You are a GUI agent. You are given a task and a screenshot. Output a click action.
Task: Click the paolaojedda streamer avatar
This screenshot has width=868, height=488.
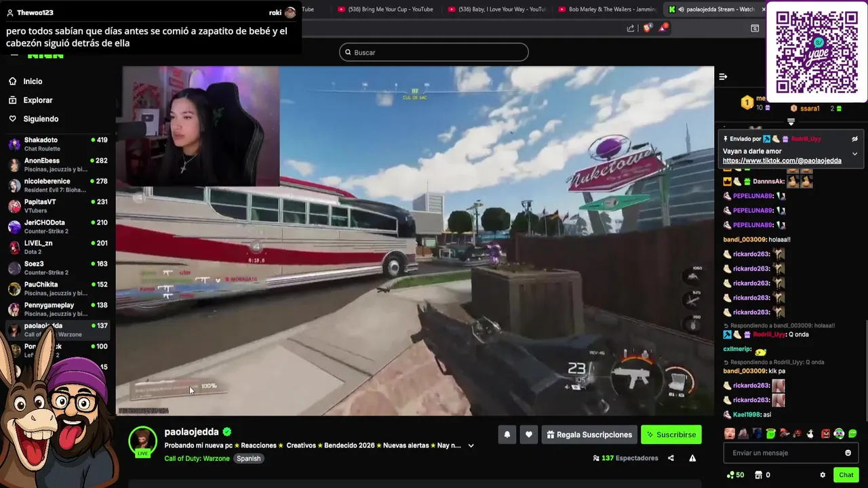[142, 441]
